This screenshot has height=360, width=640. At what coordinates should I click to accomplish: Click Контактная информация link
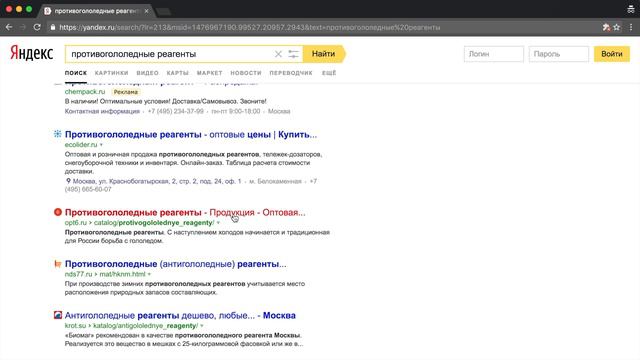coord(102,111)
